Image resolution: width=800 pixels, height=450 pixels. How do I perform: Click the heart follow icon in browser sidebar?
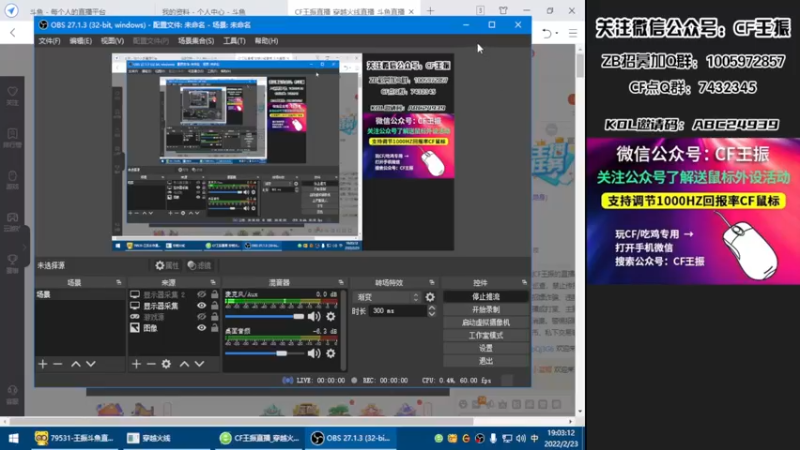(12, 92)
